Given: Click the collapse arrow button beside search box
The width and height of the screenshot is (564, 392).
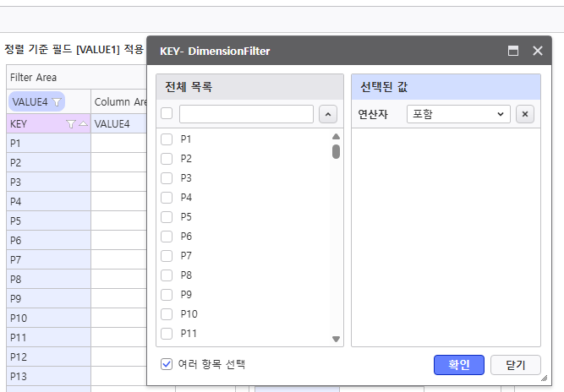Looking at the screenshot, I should coord(328,114).
